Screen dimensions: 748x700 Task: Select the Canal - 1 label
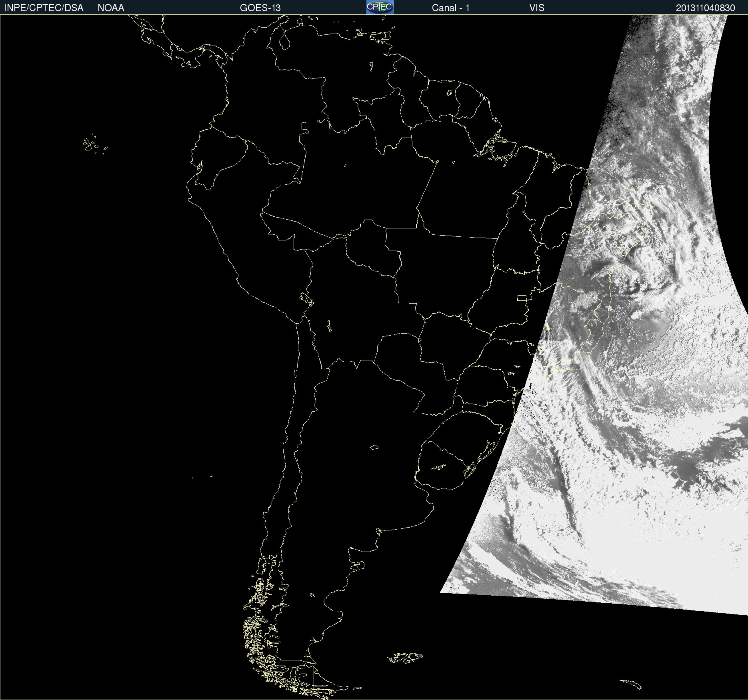451,8
